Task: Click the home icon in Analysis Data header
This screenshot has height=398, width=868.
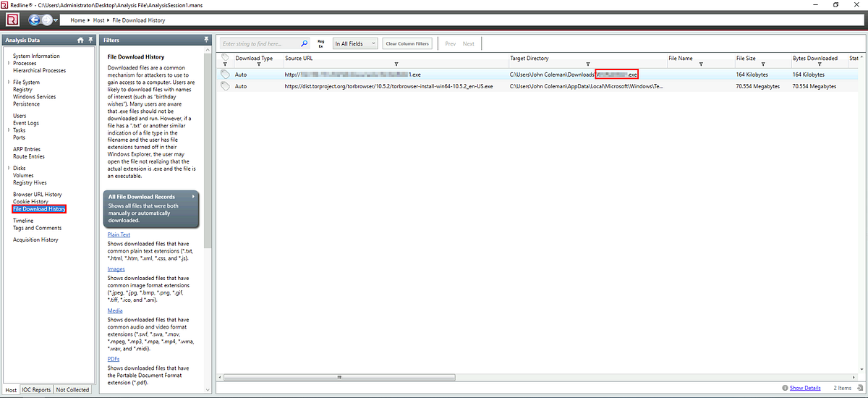Action: point(80,40)
